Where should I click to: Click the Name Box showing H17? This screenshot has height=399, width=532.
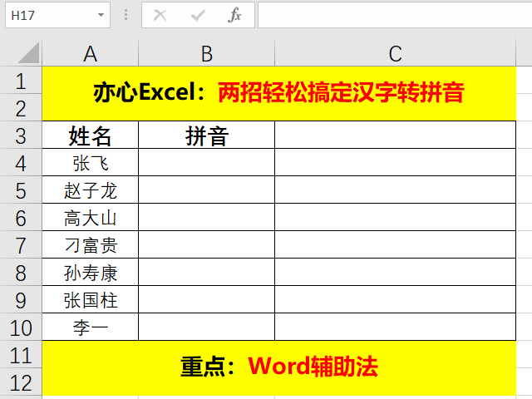coord(57,15)
